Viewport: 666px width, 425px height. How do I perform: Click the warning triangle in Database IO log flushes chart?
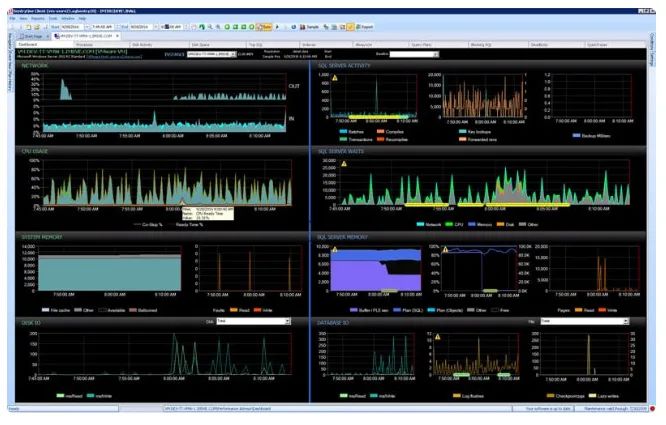[437, 337]
